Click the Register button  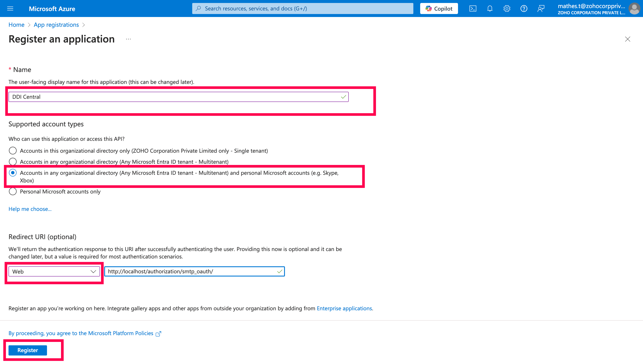tap(27, 350)
